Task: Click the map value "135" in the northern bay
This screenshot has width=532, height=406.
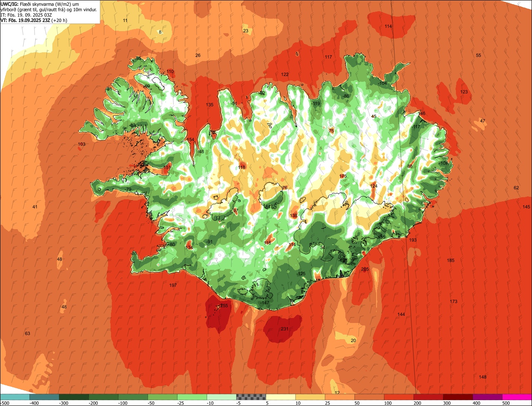Action: [209, 105]
